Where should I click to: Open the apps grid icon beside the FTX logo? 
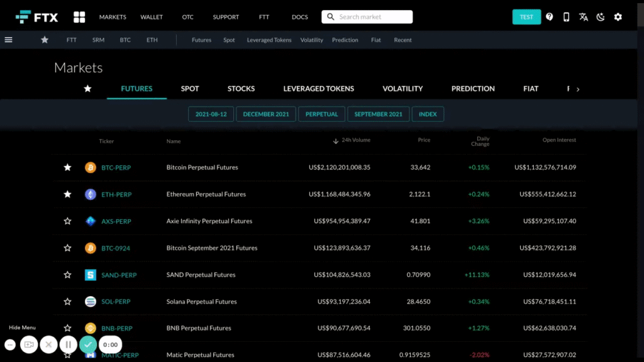(x=79, y=17)
